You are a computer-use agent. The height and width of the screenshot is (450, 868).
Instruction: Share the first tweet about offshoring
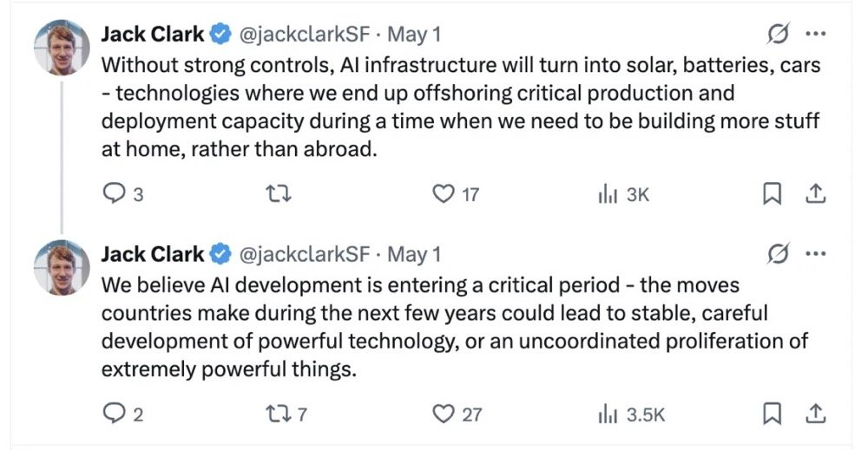point(816,194)
